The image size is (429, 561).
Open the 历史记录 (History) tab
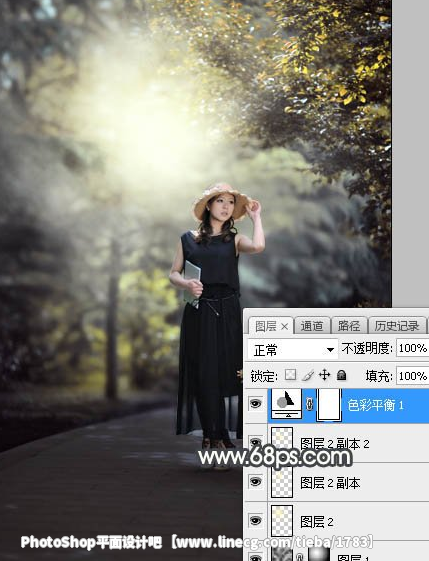tap(396, 326)
